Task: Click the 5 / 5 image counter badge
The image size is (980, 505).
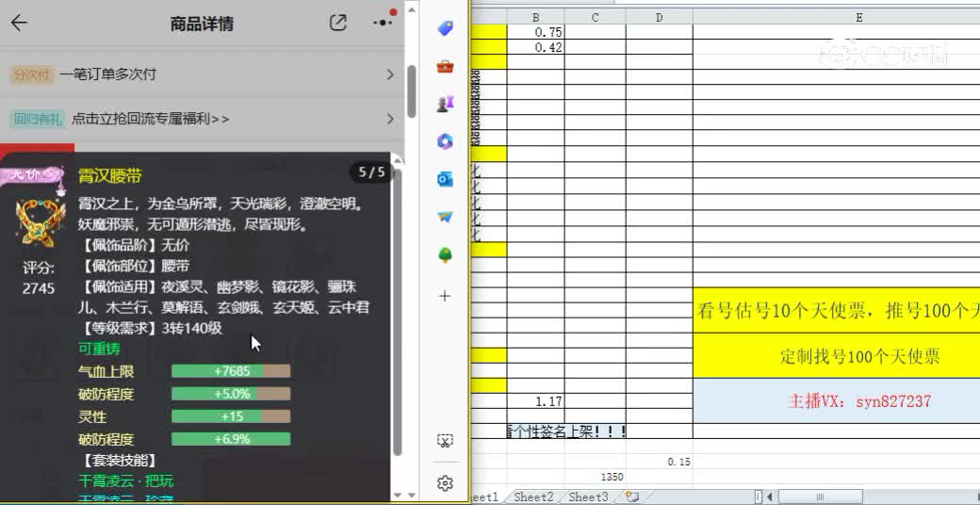Action: coord(371,171)
